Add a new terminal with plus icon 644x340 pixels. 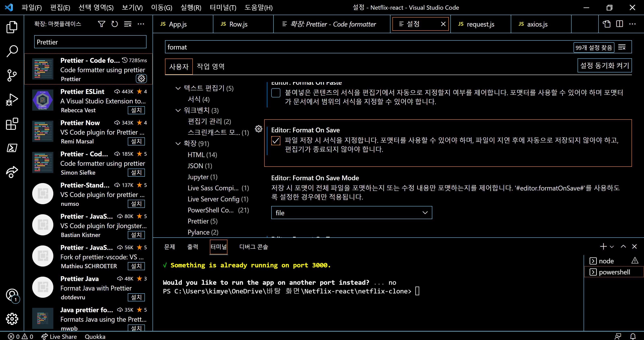603,246
